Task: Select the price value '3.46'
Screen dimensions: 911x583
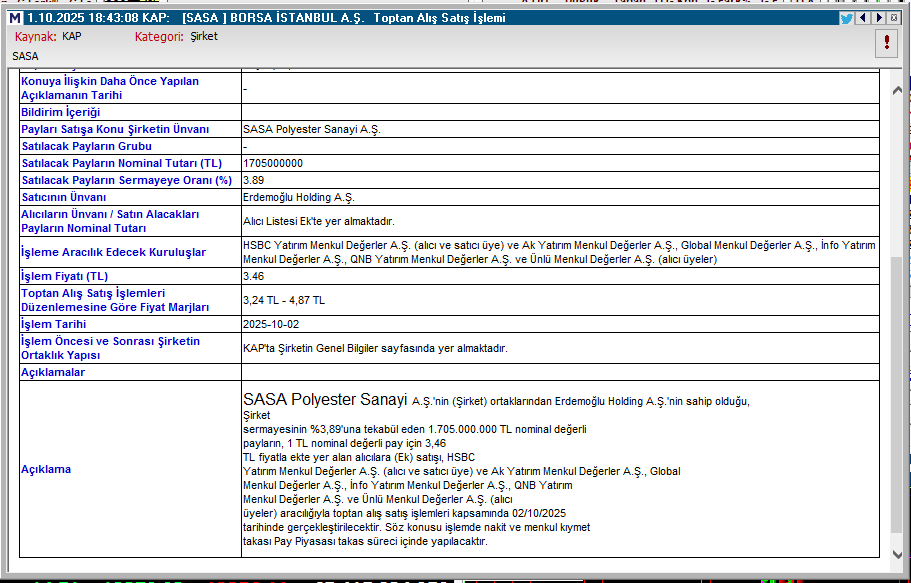Action: pyautogui.click(x=253, y=276)
